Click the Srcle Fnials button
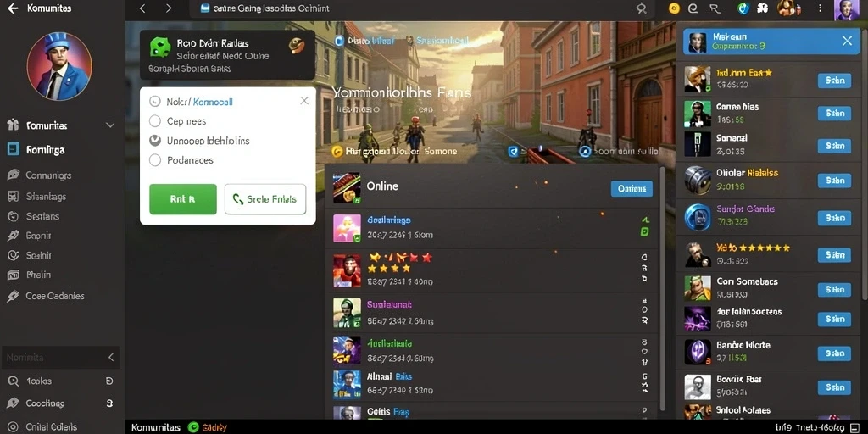This screenshot has height=434, width=868. click(x=265, y=199)
